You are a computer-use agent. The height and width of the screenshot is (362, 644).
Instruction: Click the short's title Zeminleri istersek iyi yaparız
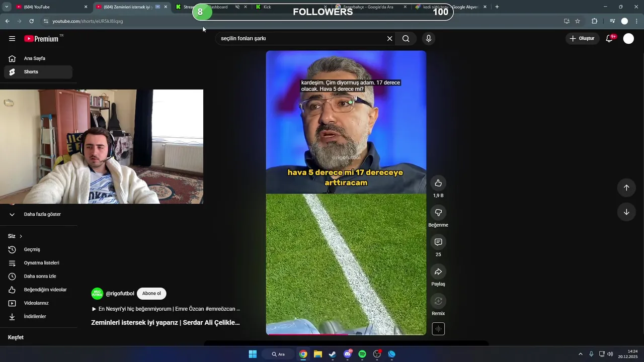(x=166, y=323)
